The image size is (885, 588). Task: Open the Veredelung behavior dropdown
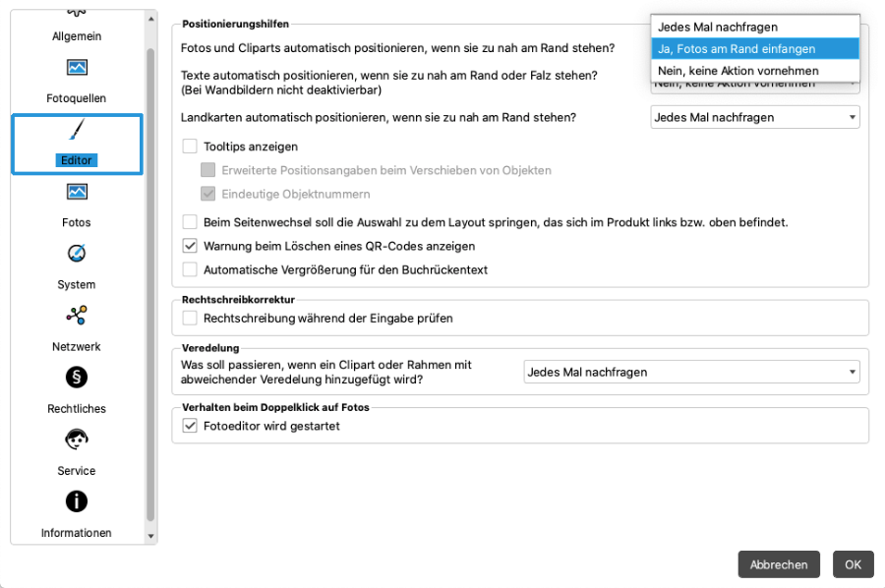point(691,372)
